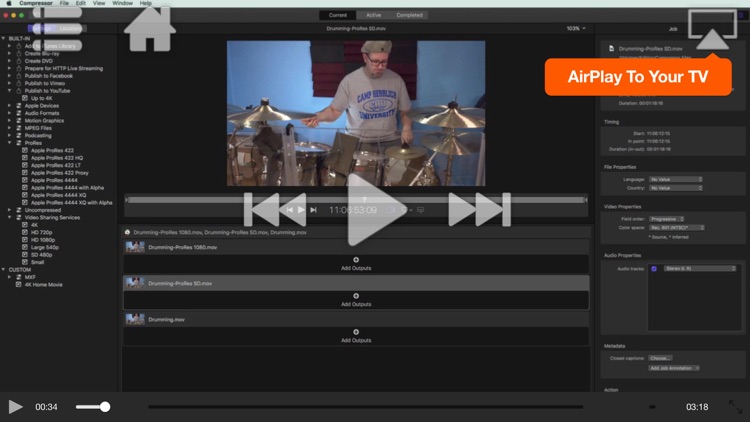Click the file icon in the Job inspector
Image resolution: width=750 pixels, height=422 pixels.
point(611,48)
